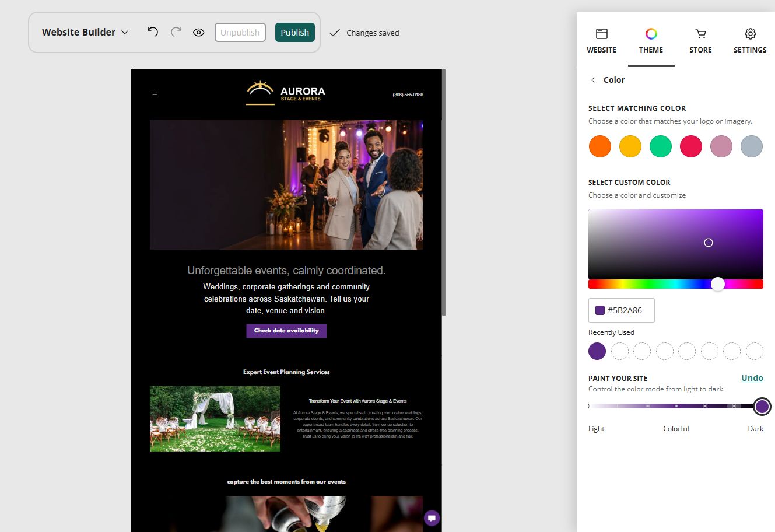The width and height of the screenshot is (775, 532).
Task: Click the Expert Event Planning Services heading
Action: (286, 372)
